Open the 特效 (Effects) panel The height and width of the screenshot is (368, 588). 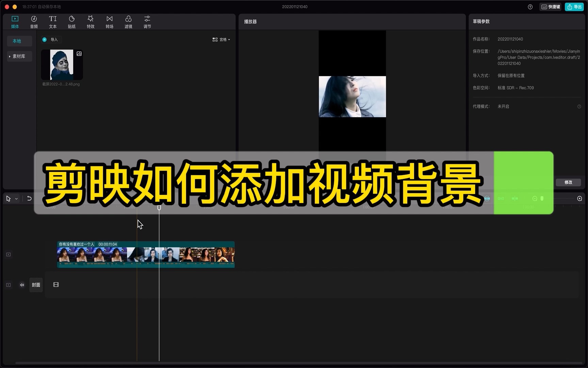click(91, 21)
